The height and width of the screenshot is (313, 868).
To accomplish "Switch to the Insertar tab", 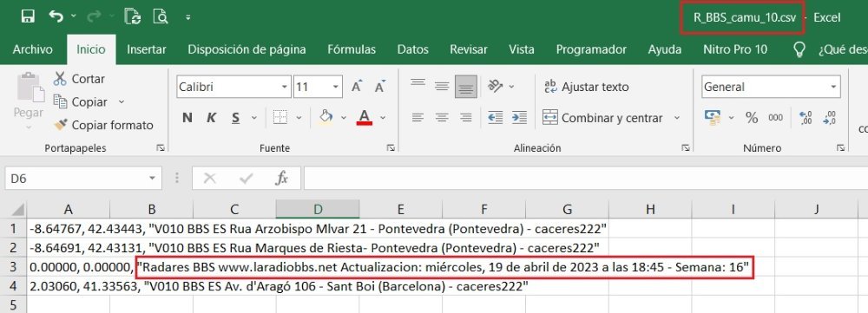I will point(147,49).
